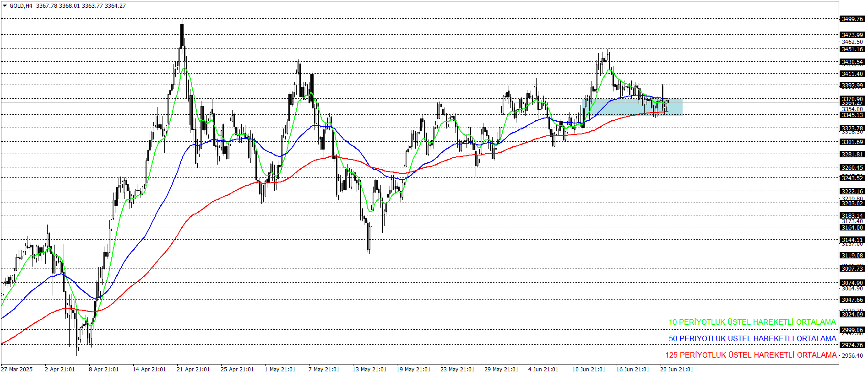Image resolution: width=868 pixels, height=375 pixels.
Task: Click the 3047.66 price level label
Action: 852,300
